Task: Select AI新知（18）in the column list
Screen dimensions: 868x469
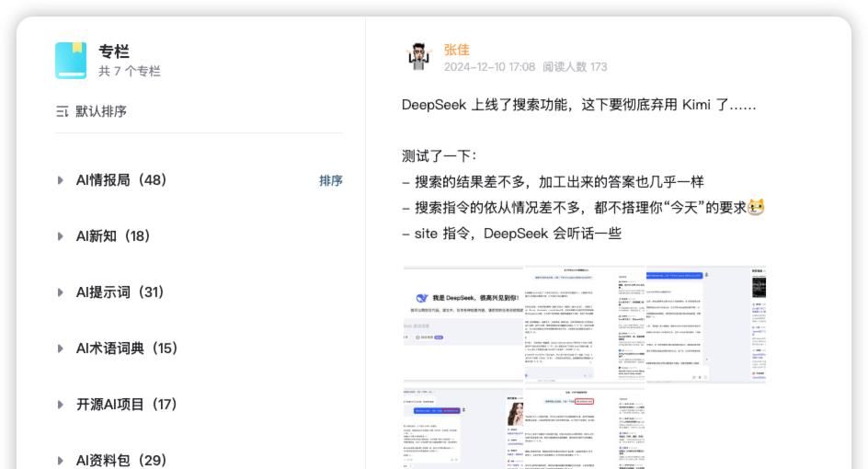Action: tap(113, 236)
